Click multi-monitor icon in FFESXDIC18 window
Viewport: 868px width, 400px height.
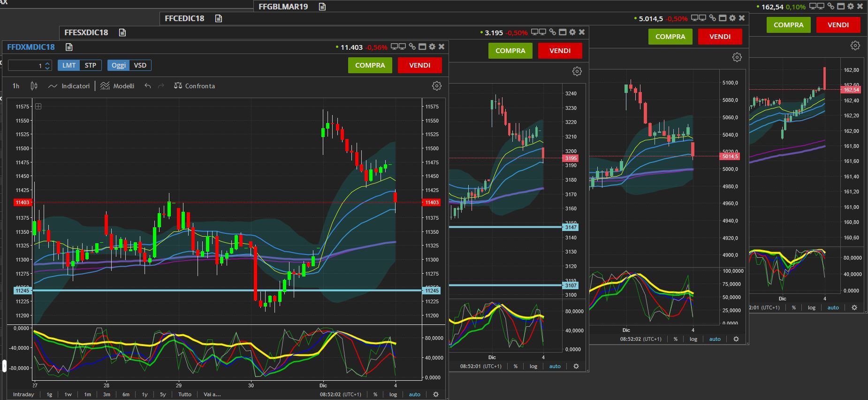(539, 32)
